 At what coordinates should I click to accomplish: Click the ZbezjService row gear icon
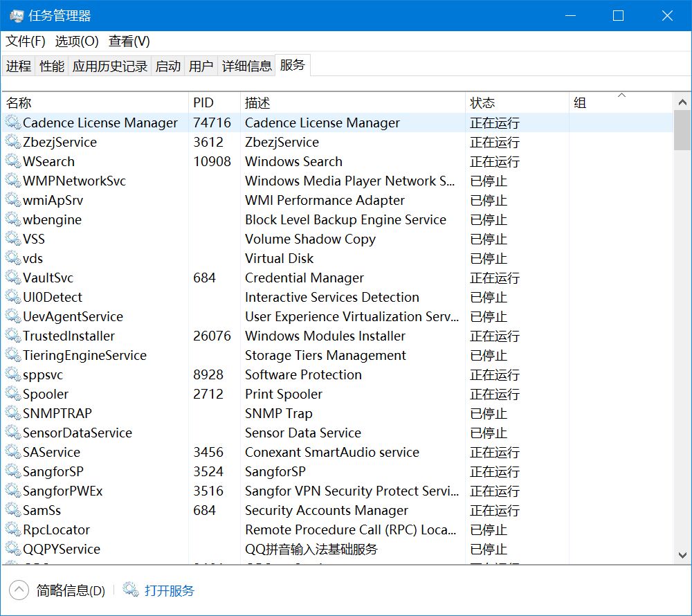coord(12,142)
